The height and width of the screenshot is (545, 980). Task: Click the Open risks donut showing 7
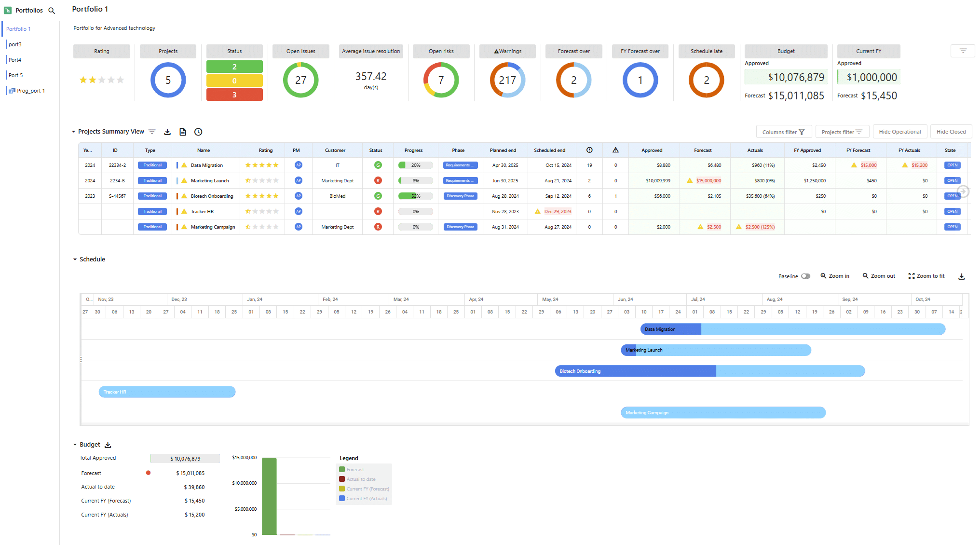coord(441,80)
